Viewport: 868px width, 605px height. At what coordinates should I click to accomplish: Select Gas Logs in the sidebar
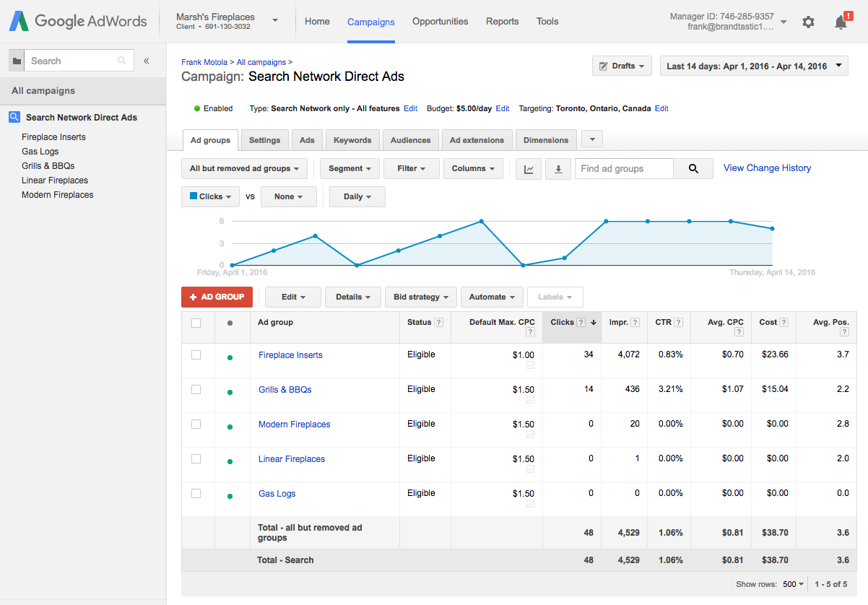tap(40, 152)
